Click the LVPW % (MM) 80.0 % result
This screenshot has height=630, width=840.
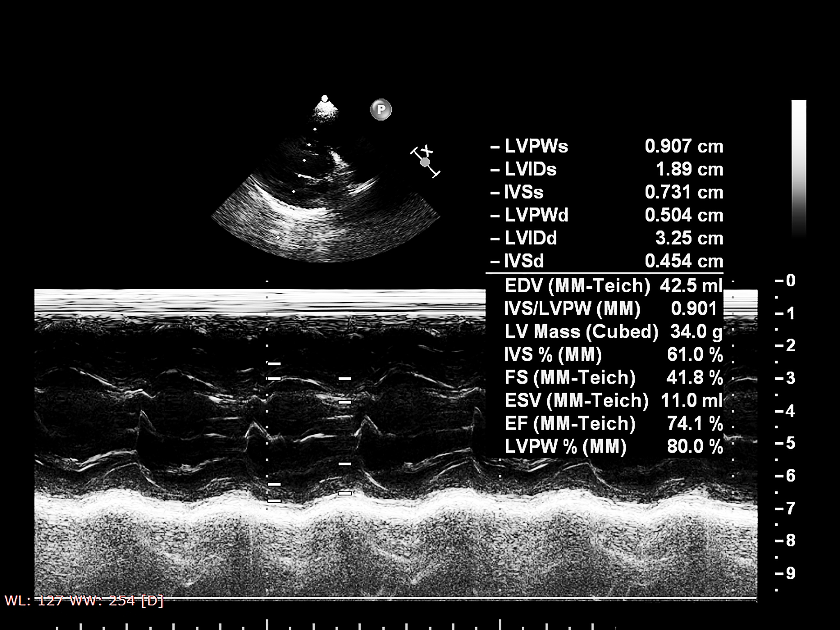tap(614, 447)
